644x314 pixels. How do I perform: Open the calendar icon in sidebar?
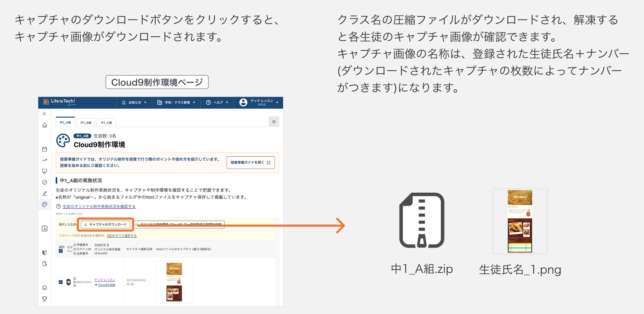(45, 149)
